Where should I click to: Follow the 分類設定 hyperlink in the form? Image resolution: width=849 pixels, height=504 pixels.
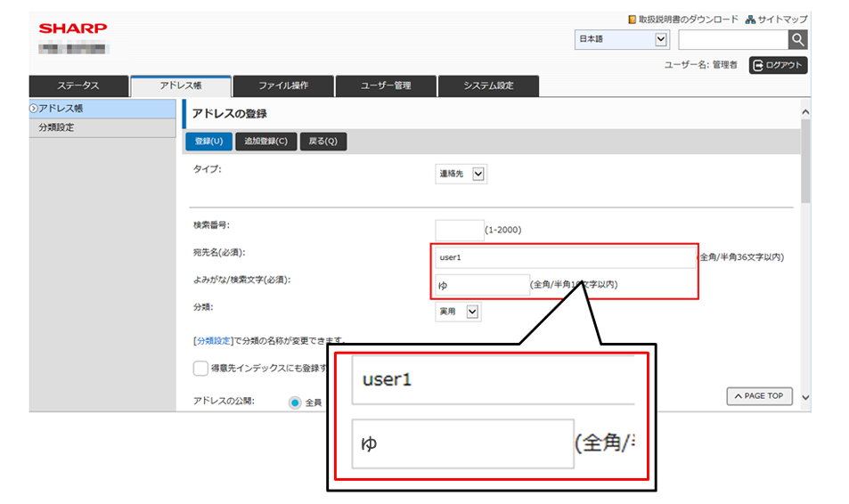tap(213, 341)
